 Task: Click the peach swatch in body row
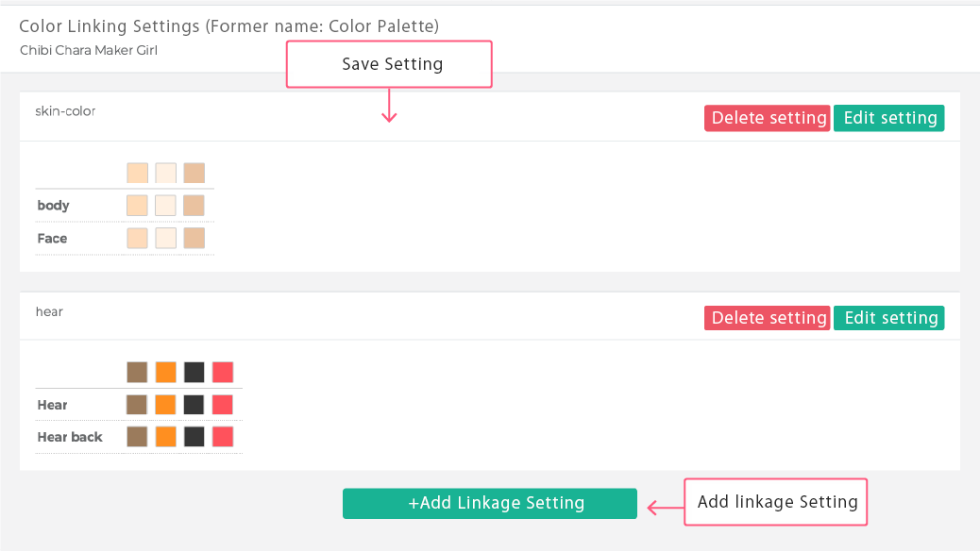[x=137, y=206]
